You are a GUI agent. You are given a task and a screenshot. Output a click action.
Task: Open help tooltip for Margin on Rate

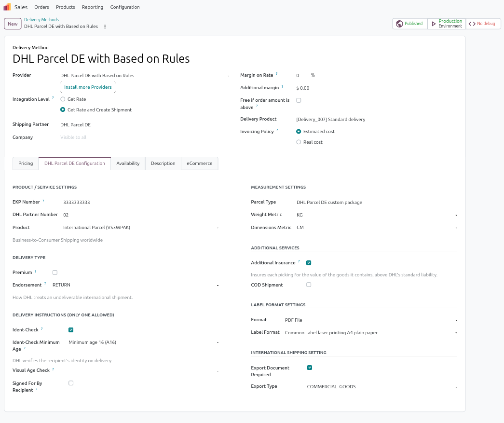click(277, 74)
